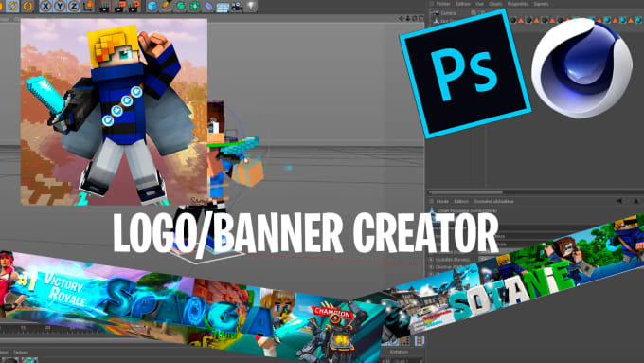Toggle the Y axis lock
This screenshot has height=363, width=644.
[x=60, y=7]
